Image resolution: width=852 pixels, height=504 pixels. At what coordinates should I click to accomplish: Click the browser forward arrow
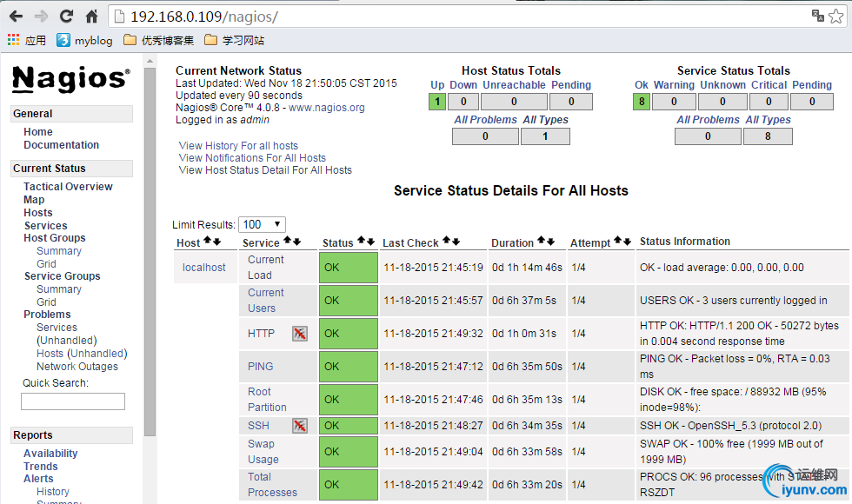click(x=42, y=17)
